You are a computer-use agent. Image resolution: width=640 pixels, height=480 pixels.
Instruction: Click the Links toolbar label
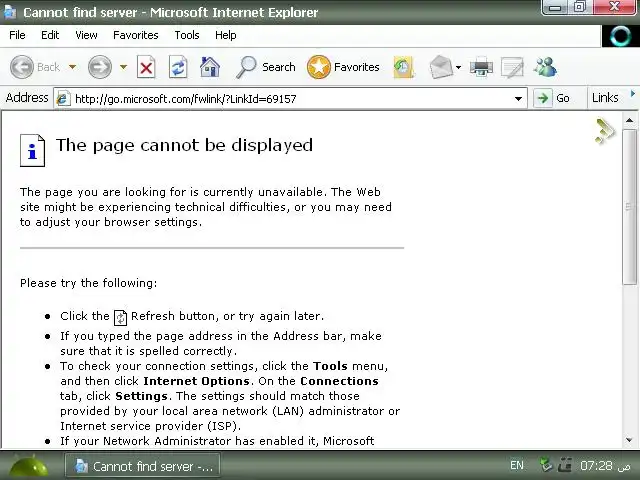(605, 98)
